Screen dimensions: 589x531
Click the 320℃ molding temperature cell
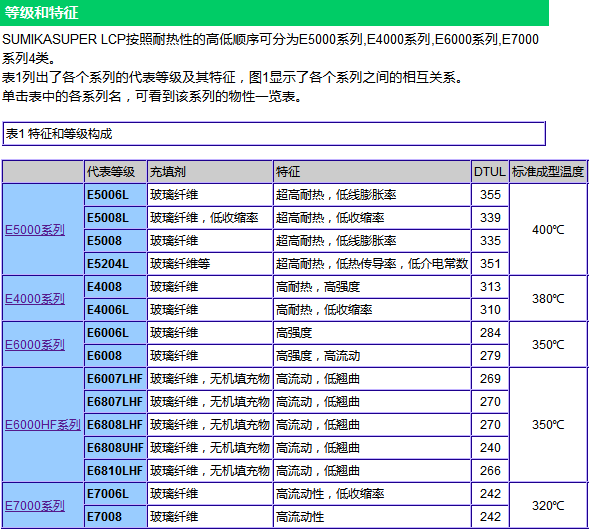tap(548, 505)
